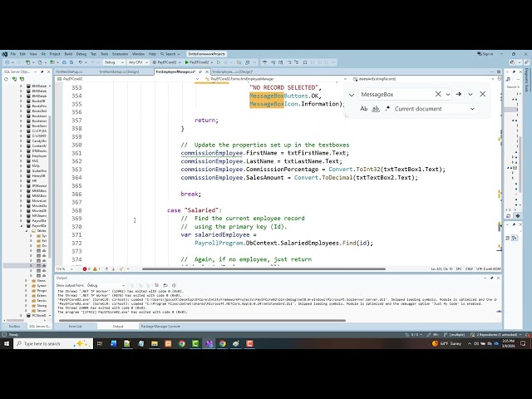
Task: Click the code editor horizontal scrollbar
Action: [264, 269]
